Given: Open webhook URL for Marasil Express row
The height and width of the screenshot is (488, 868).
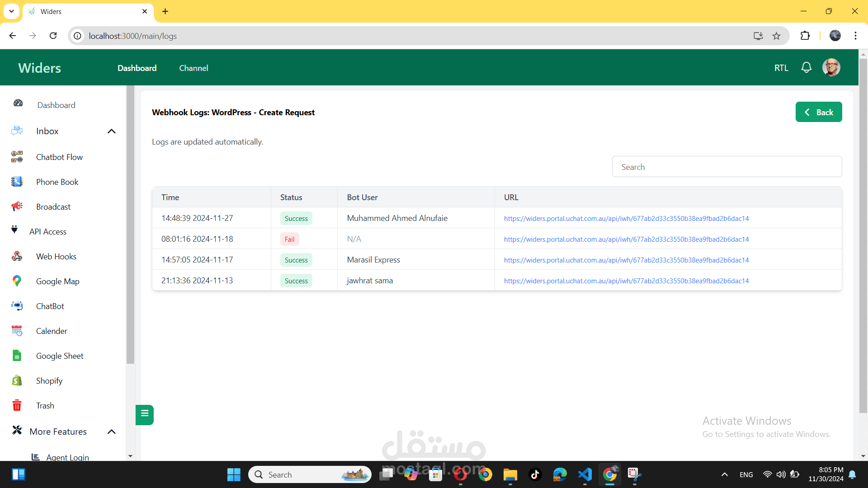Looking at the screenshot, I should pos(626,260).
